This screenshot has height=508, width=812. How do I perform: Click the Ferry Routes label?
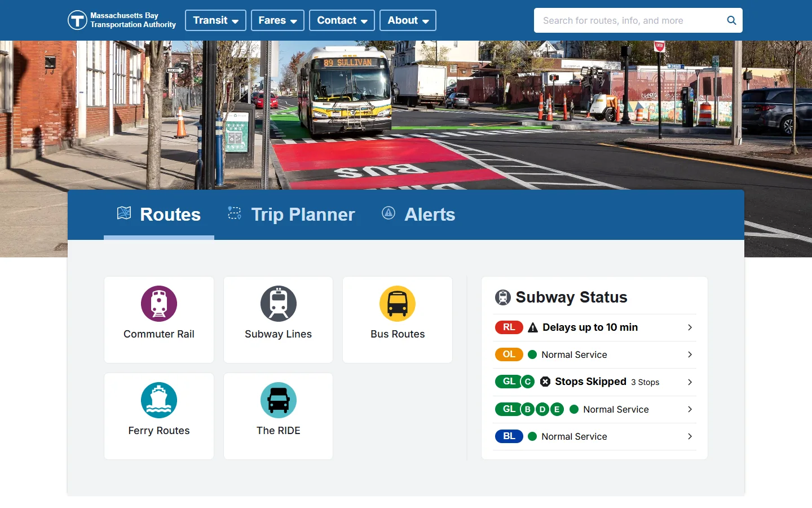click(159, 431)
